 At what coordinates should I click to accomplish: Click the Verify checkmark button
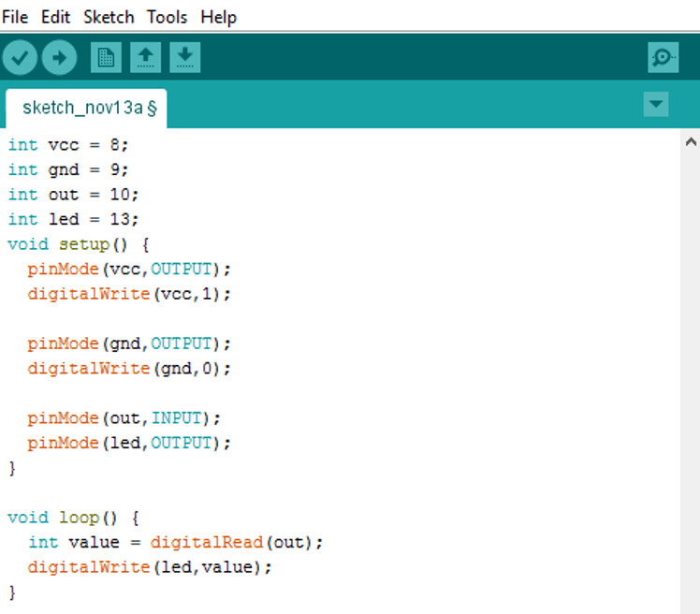pos(20,58)
